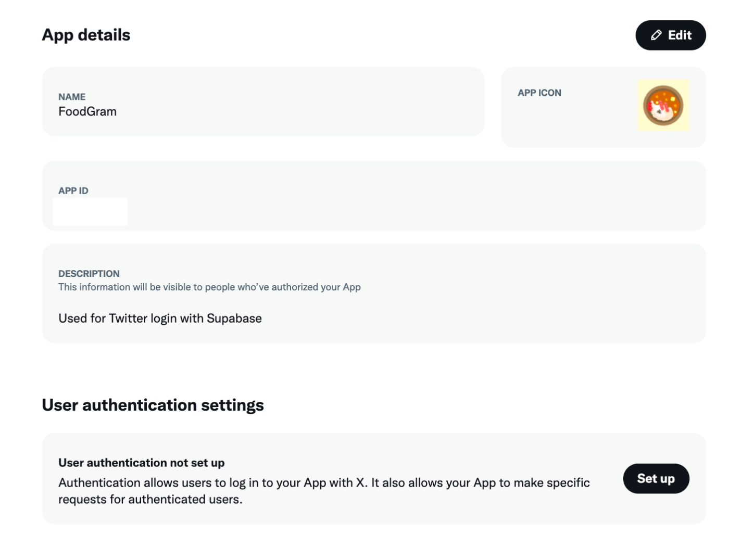Click the description text about Supabase
The width and height of the screenshot is (729, 560).
160,319
